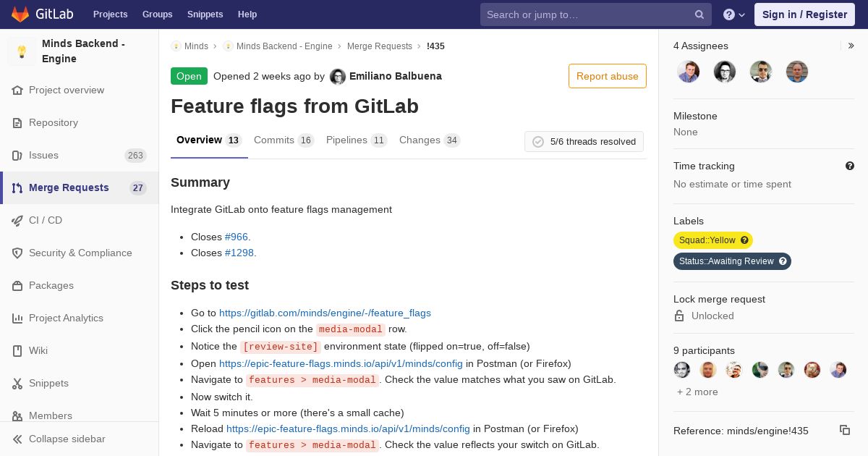The height and width of the screenshot is (456, 868).
Task: Click the 5/6 threads resolved indicator
Action: pyautogui.click(x=584, y=142)
